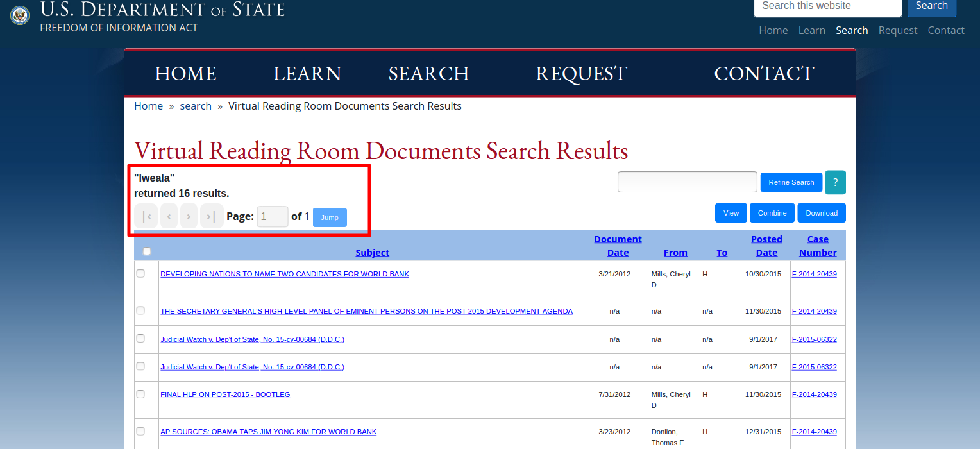Sort by the Subject column header
The height and width of the screenshot is (449, 980).
[373, 253]
